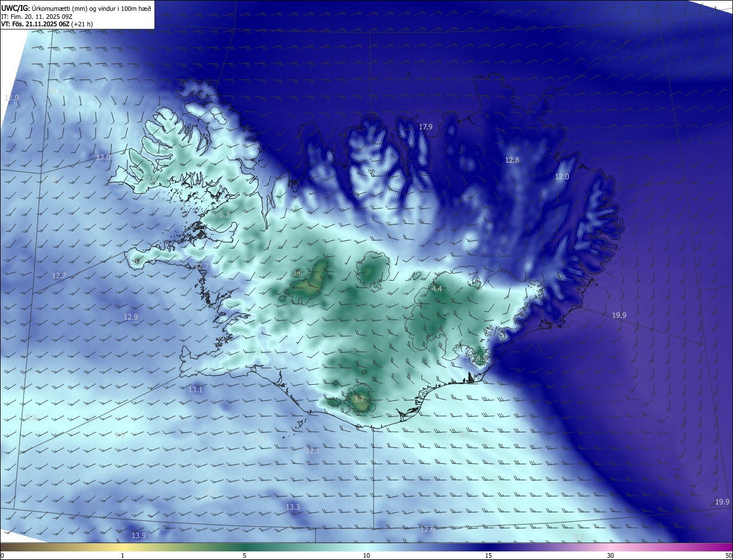Click the 12.6 value on the map
733x560 pixels.
point(427,530)
